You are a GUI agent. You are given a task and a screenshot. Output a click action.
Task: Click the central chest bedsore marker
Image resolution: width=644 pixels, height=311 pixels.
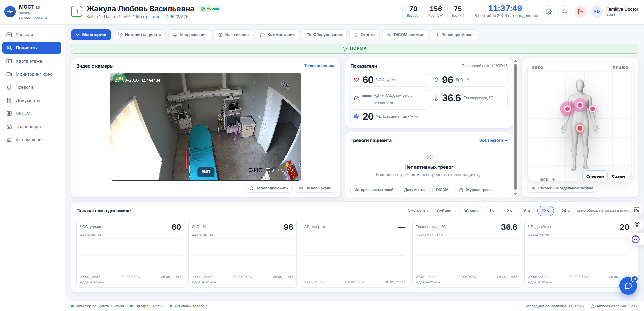pyautogui.click(x=580, y=105)
